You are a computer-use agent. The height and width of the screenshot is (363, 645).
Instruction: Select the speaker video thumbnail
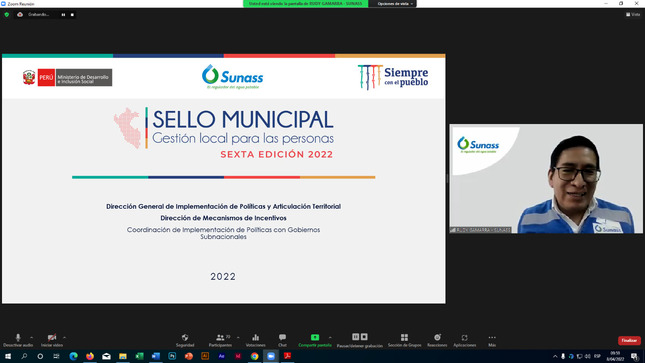click(546, 179)
